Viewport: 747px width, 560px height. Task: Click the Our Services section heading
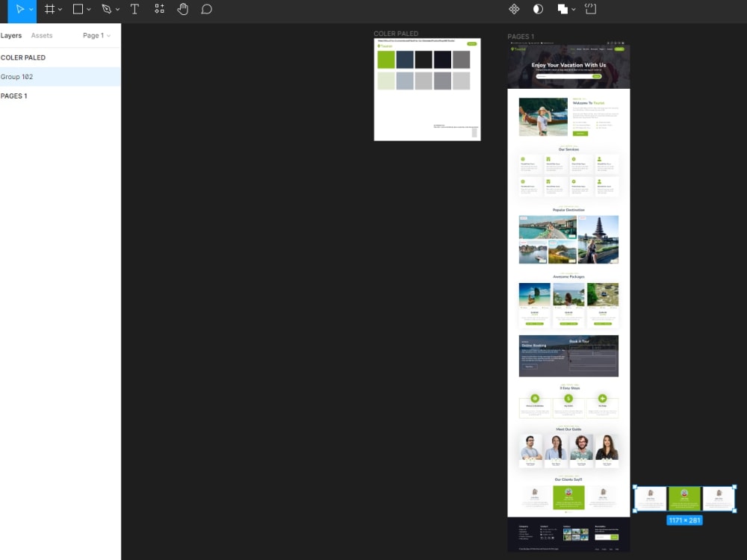tap(568, 149)
